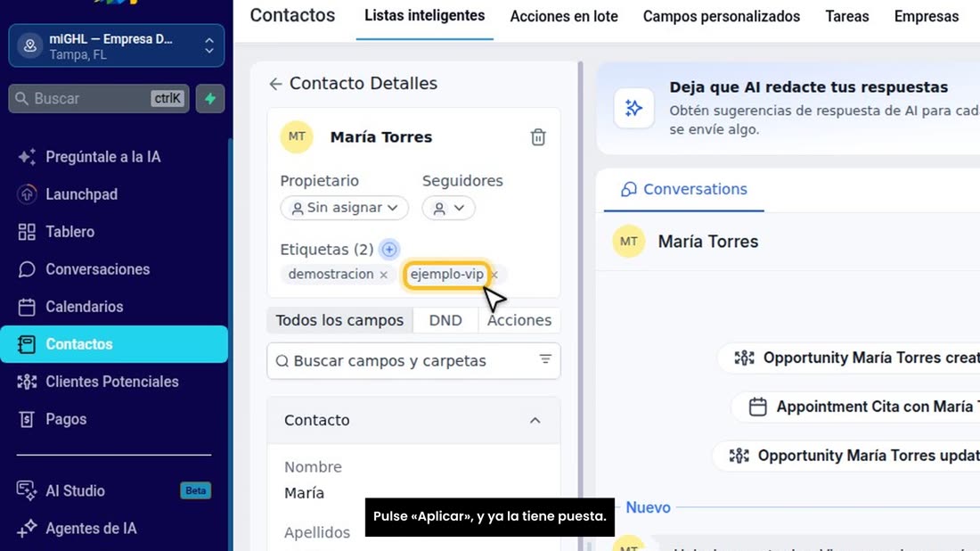Open Conversaciones in the sidebar
Viewport: 980px width, 551px height.
coord(97,269)
